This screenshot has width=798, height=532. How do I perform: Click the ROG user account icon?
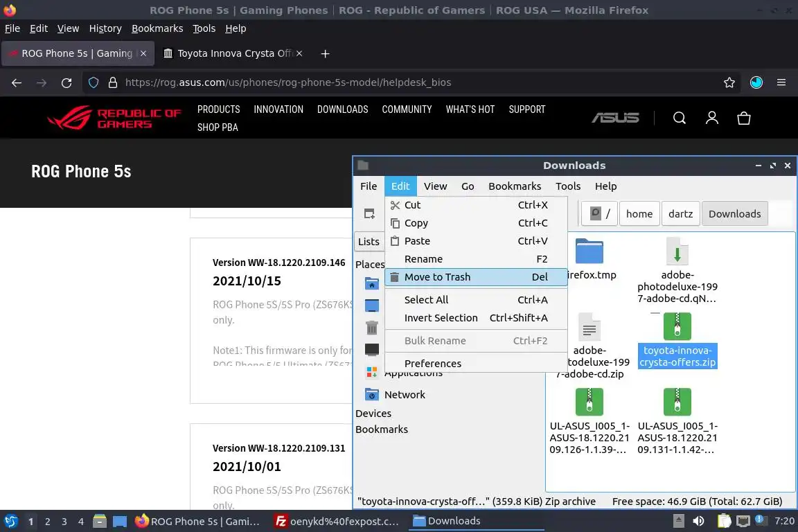click(712, 118)
